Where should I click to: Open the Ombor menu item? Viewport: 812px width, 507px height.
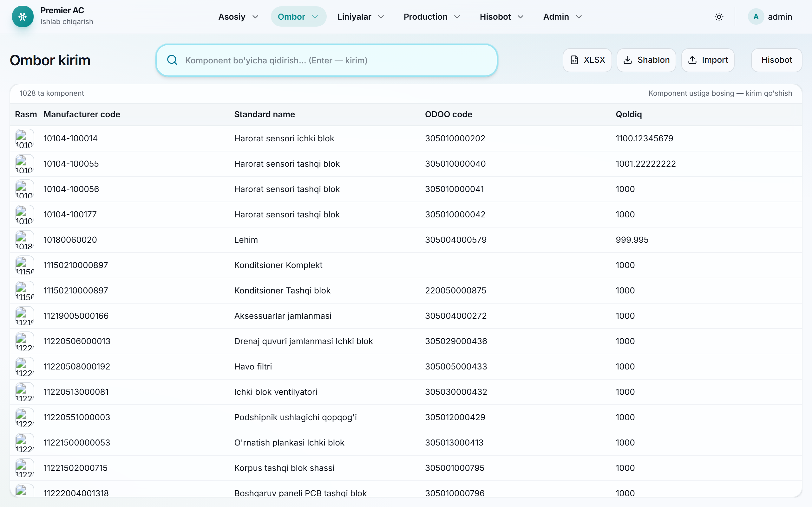click(298, 17)
